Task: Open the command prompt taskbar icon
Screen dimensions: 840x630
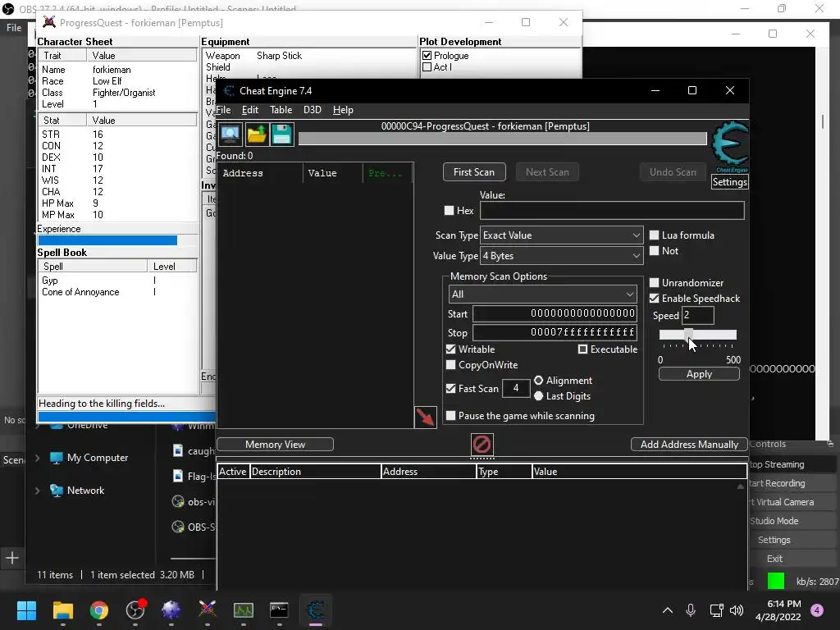Action: click(x=279, y=609)
